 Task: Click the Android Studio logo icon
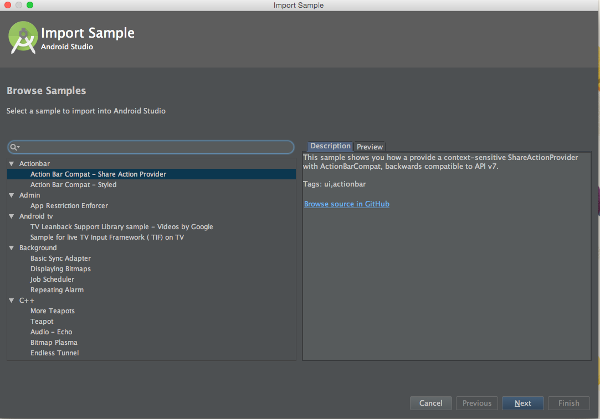coord(23,37)
